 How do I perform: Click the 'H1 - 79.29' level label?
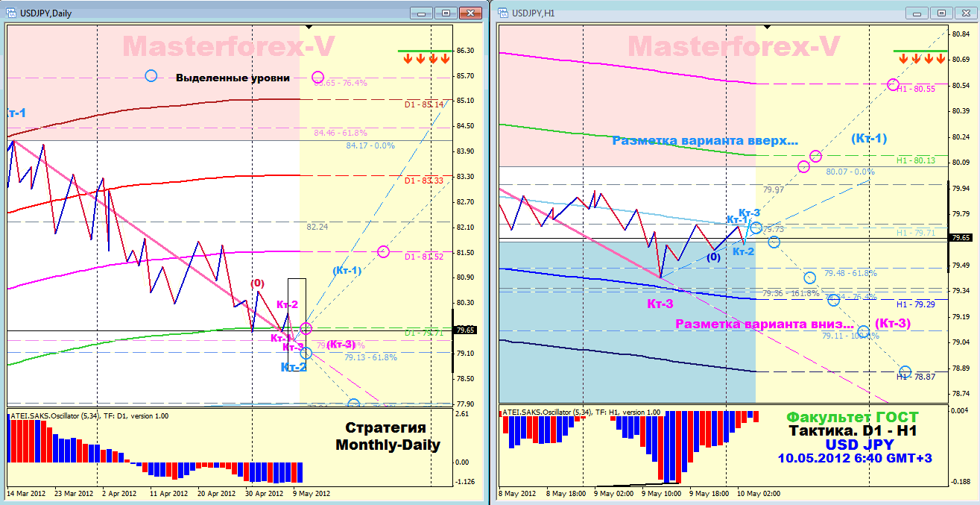pos(915,304)
